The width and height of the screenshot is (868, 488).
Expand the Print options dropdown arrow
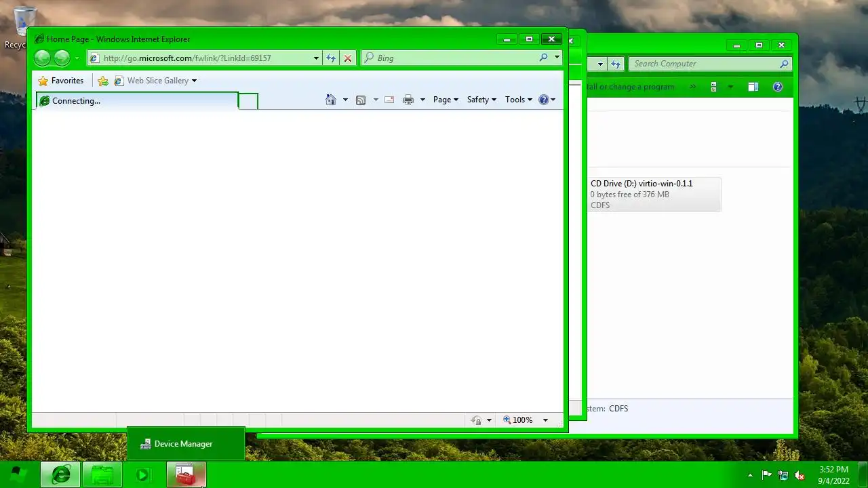[422, 100]
